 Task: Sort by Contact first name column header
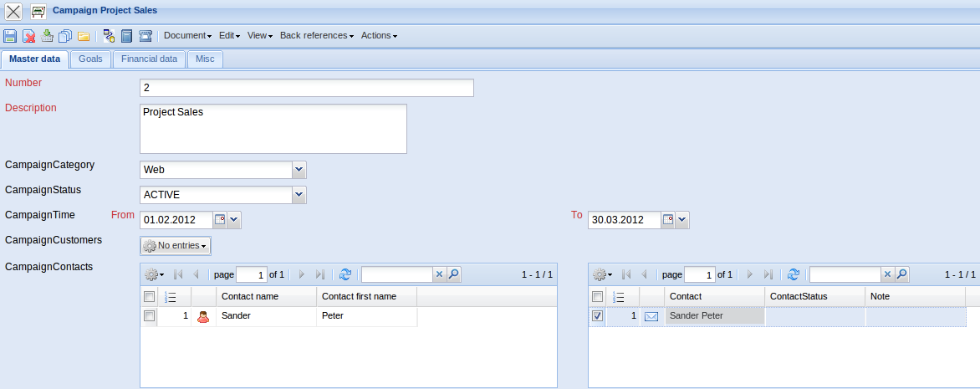[366, 296]
